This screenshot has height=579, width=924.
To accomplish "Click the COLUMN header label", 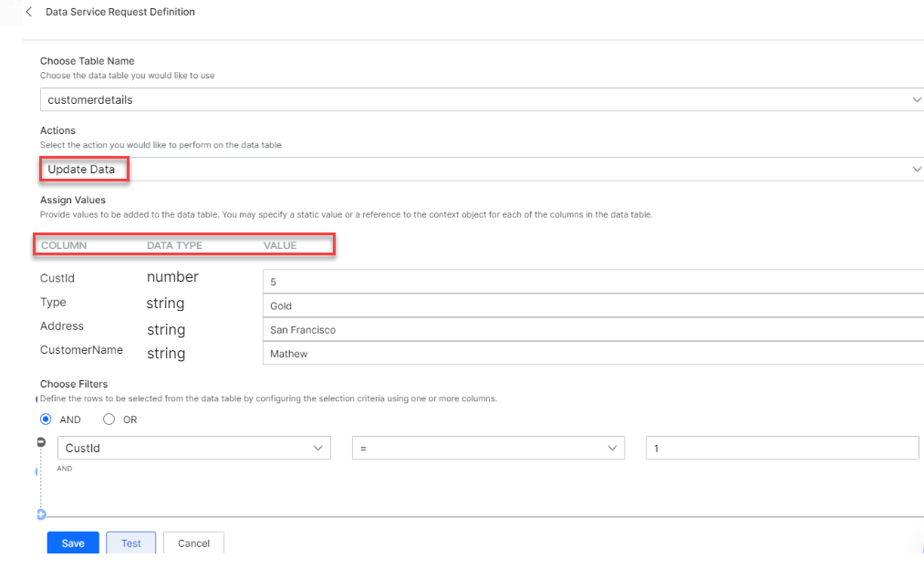I will [x=64, y=245].
